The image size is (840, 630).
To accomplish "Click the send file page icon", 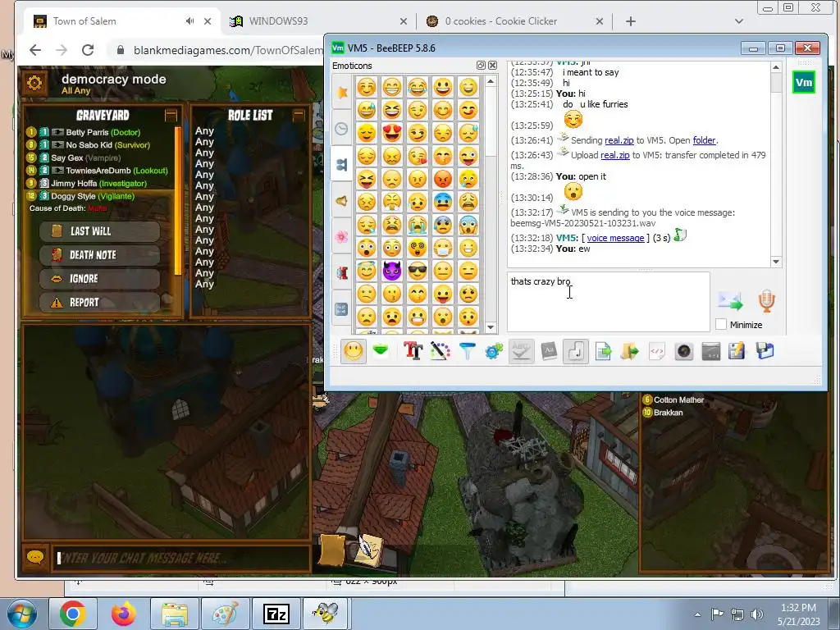I will click(603, 351).
